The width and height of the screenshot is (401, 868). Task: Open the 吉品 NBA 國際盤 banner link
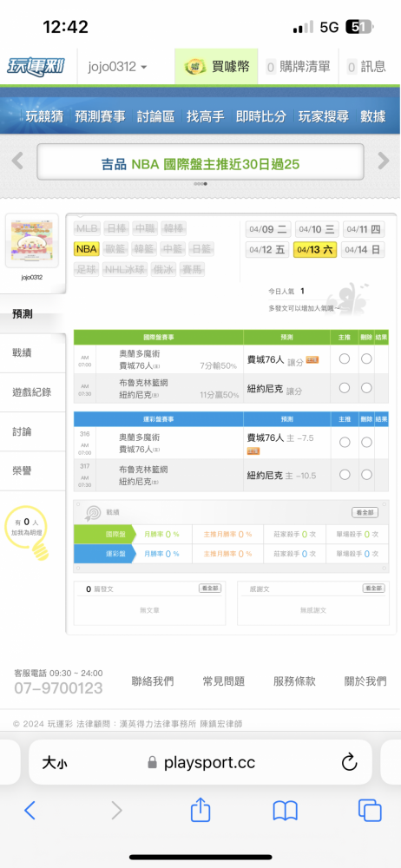pos(200,164)
